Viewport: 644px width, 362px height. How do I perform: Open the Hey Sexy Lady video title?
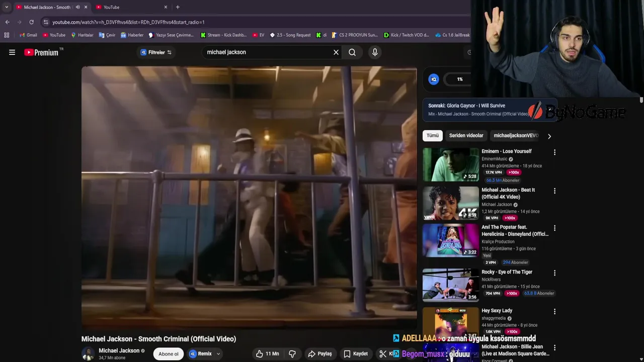click(497, 311)
